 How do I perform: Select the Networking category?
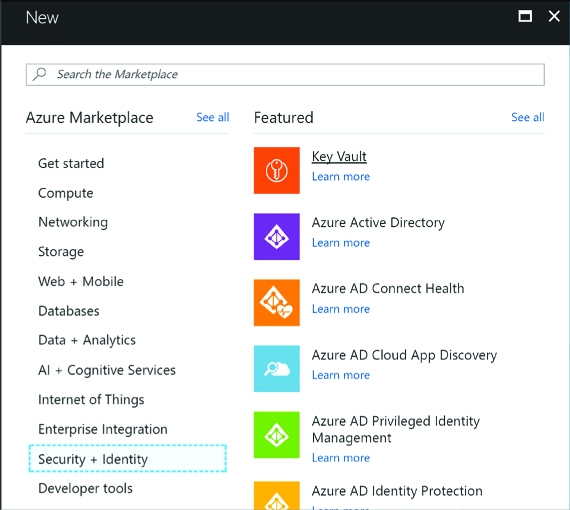[73, 222]
